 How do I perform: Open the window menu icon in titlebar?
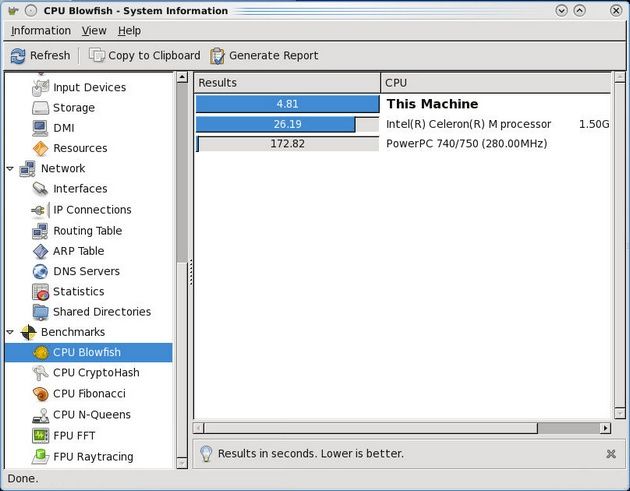click(x=13, y=10)
